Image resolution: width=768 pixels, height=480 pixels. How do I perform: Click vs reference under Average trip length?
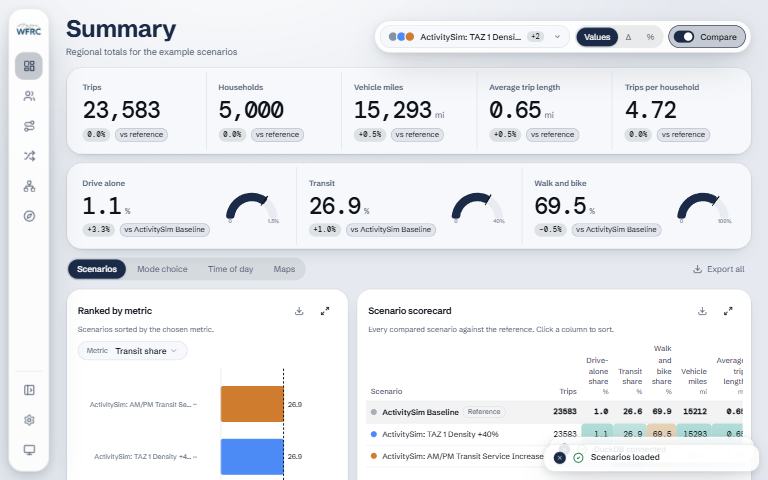coord(552,135)
